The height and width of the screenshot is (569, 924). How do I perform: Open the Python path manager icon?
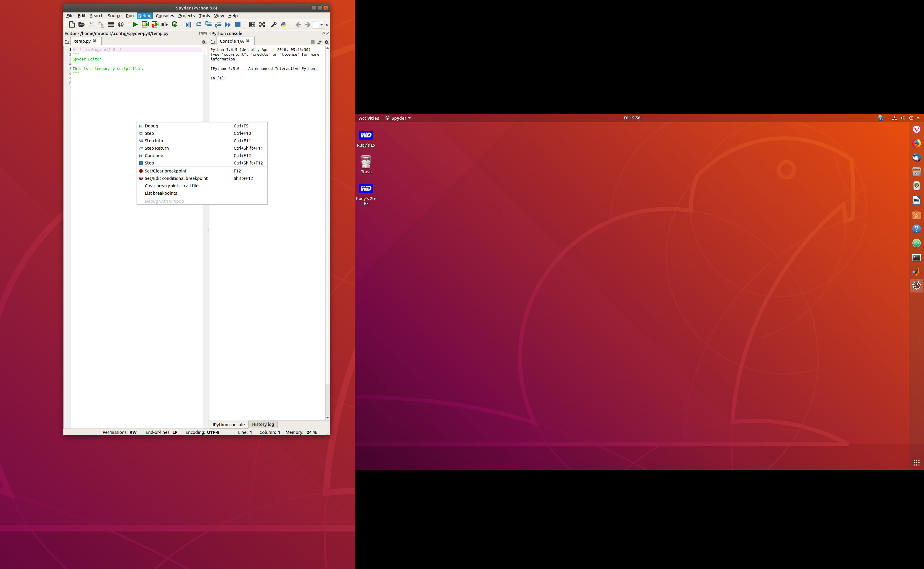point(283,25)
